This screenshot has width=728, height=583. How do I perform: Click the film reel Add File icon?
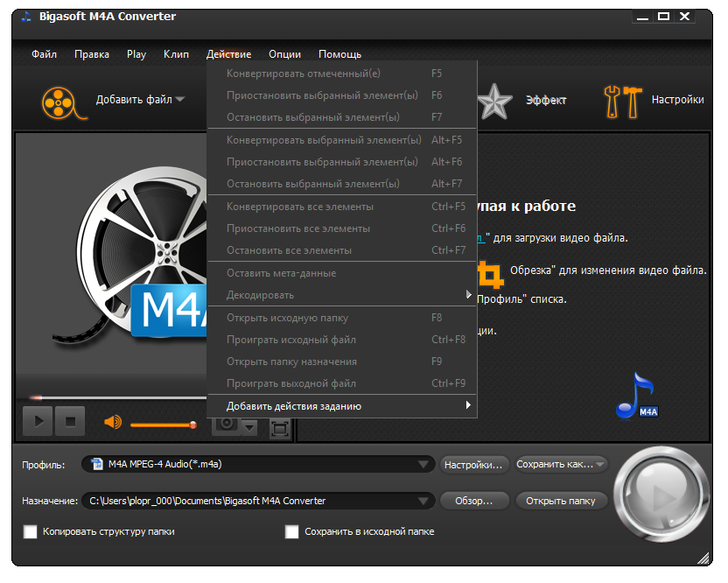point(63,102)
